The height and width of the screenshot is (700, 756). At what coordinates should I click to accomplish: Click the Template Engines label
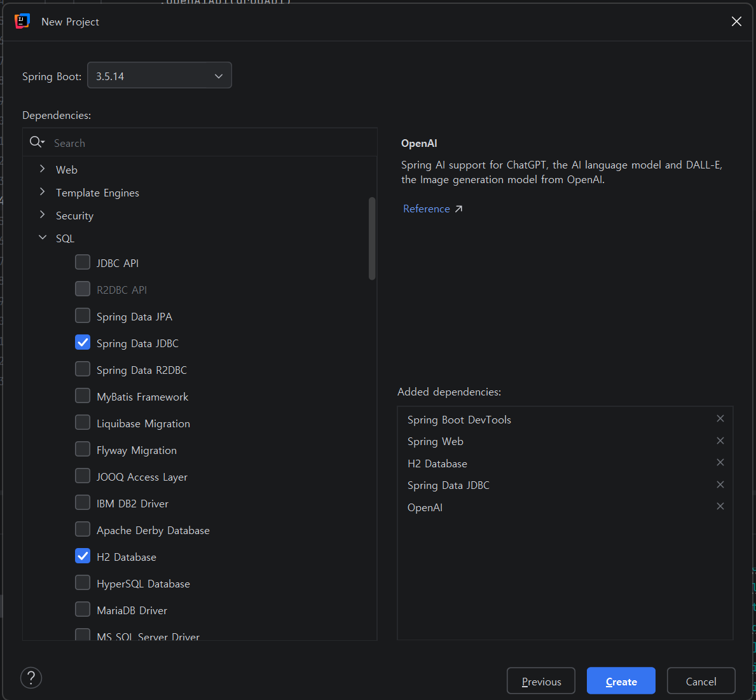point(97,193)
